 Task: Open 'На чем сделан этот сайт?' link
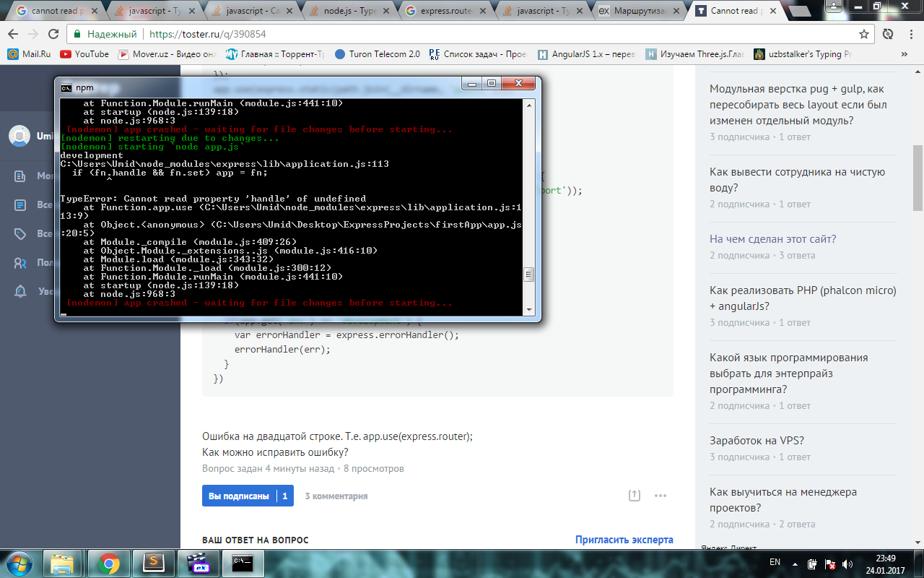(772, 239)
